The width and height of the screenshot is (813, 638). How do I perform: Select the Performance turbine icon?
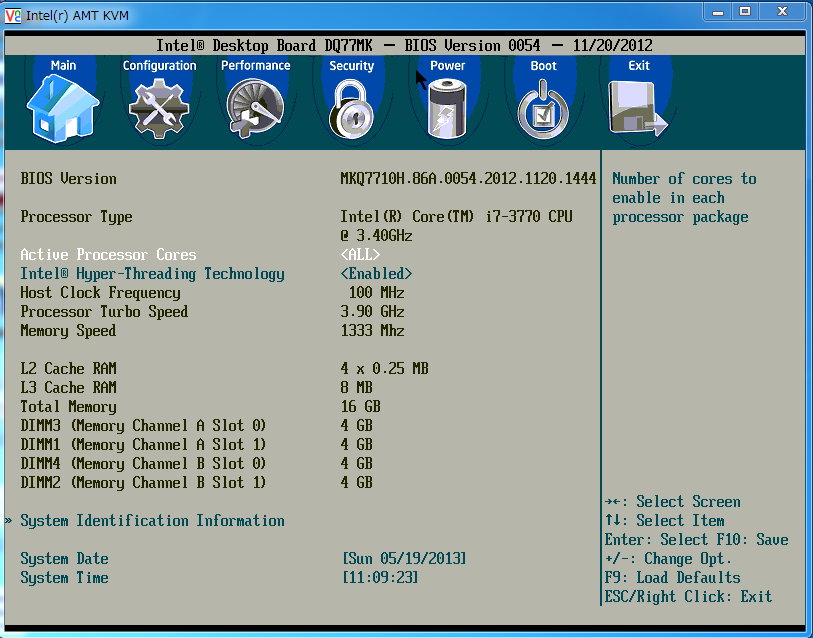(255, 108)
